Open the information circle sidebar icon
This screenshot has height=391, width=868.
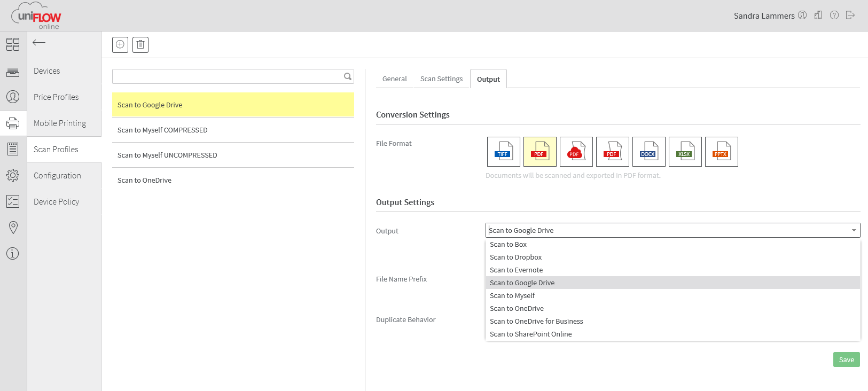[x=13, y=254]
